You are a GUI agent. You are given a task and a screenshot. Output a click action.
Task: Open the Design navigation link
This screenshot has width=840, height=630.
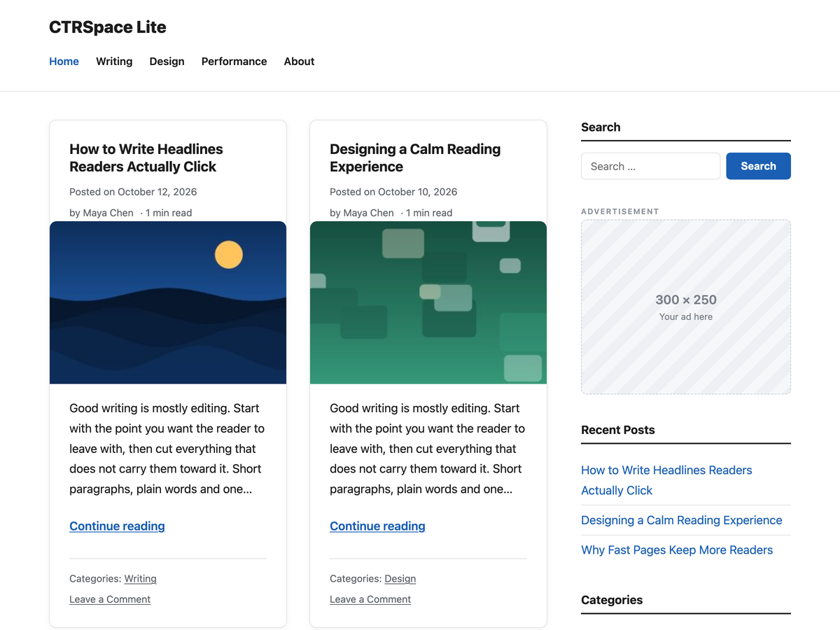(x=167, y=62)
